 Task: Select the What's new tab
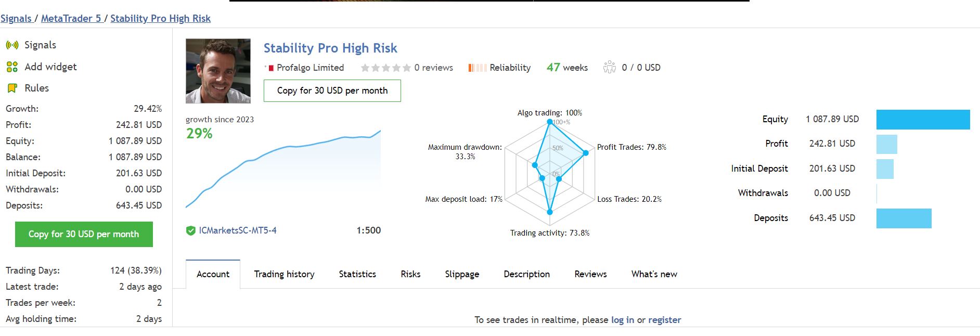tap(653, 274)
